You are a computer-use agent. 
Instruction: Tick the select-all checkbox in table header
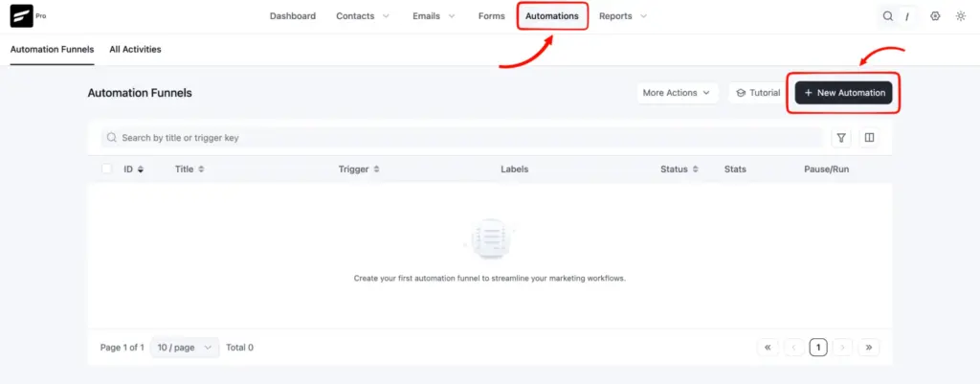tap(107, 169)
